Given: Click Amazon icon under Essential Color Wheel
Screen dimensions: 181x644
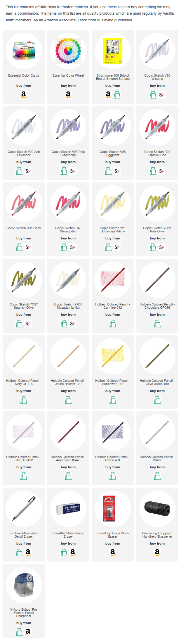Looking at the screenshot, I should point(68,95).
